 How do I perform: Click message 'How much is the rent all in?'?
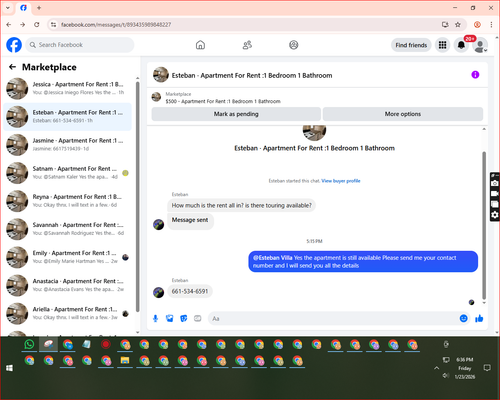(241, 205)
